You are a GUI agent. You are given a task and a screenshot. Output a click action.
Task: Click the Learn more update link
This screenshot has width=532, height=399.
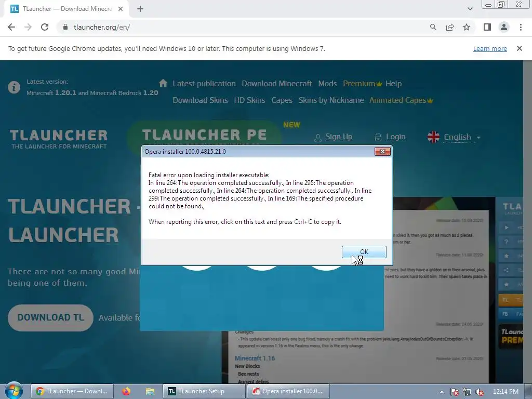490,48
